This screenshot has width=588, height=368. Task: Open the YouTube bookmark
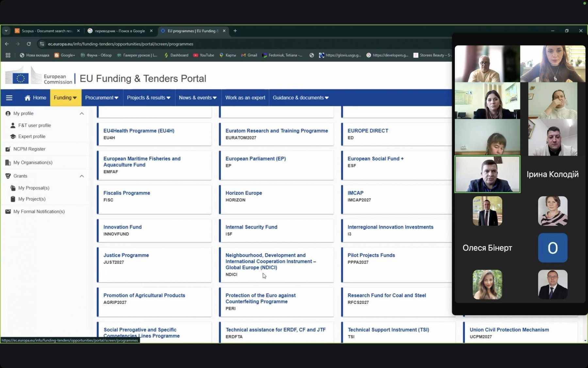[204, 55]
